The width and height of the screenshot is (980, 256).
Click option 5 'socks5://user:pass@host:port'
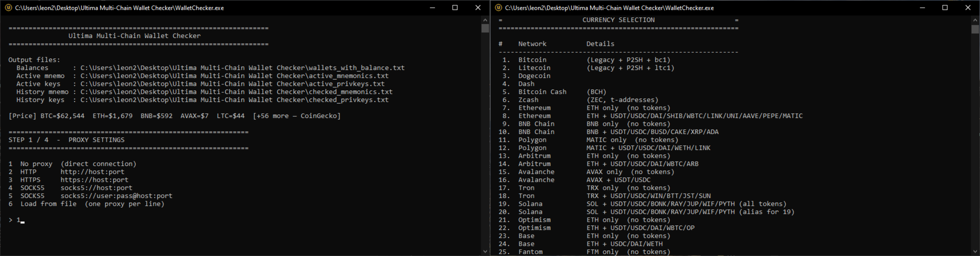click(90, 196)
